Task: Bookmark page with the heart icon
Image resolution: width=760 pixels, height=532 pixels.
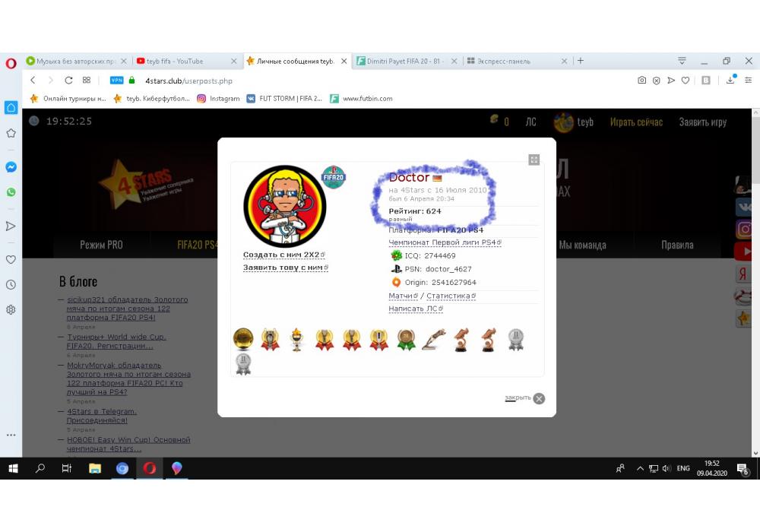Action: tap(686, 81)
